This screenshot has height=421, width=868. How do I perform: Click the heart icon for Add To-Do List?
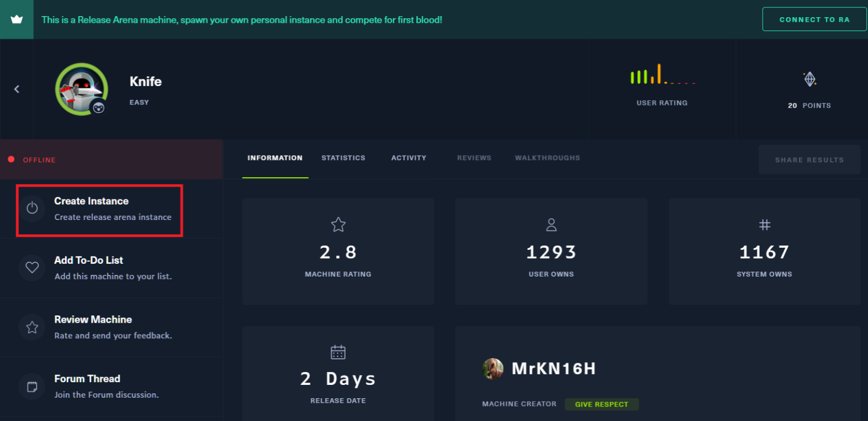click(x=32, y=267)
